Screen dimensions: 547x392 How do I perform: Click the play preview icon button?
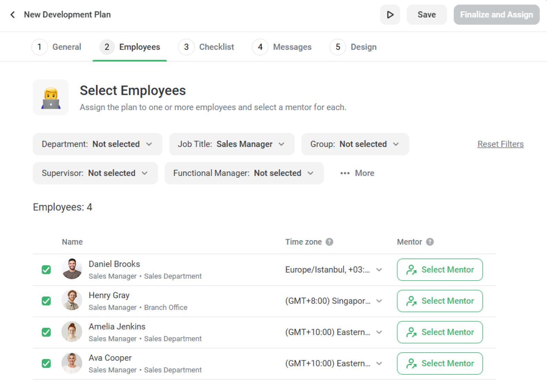(x=390, y=14)
